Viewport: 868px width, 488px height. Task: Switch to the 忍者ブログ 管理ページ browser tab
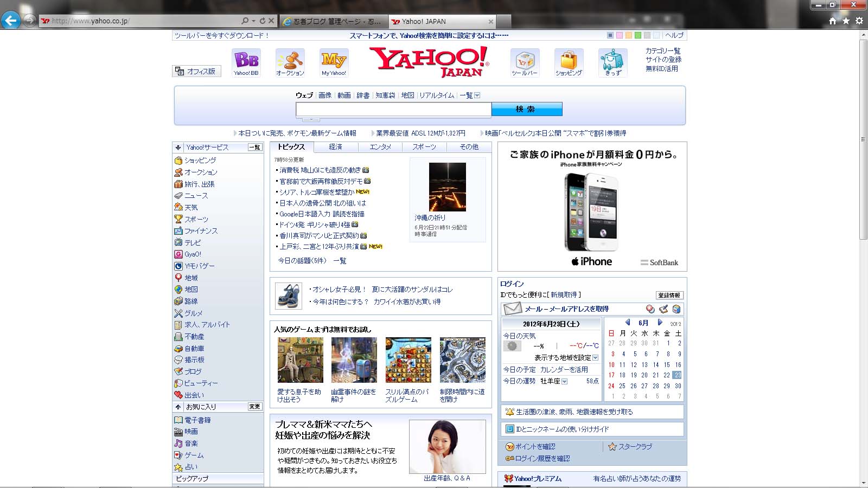point(334,22)
